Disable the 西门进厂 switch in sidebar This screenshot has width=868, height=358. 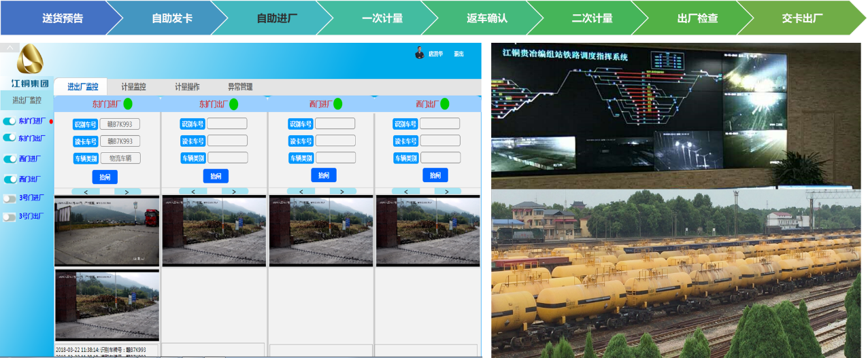click(10, 159)
